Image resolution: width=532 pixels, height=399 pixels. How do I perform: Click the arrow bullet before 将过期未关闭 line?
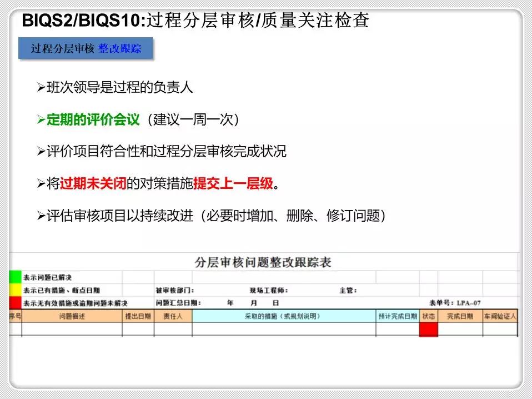pos(39,183)
